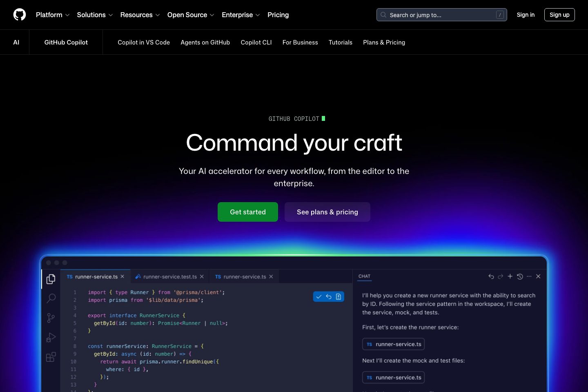Screen dimensions: 588x392
Task: Open the Search icon in editor sidebar
Action: [x=51, y=298]
